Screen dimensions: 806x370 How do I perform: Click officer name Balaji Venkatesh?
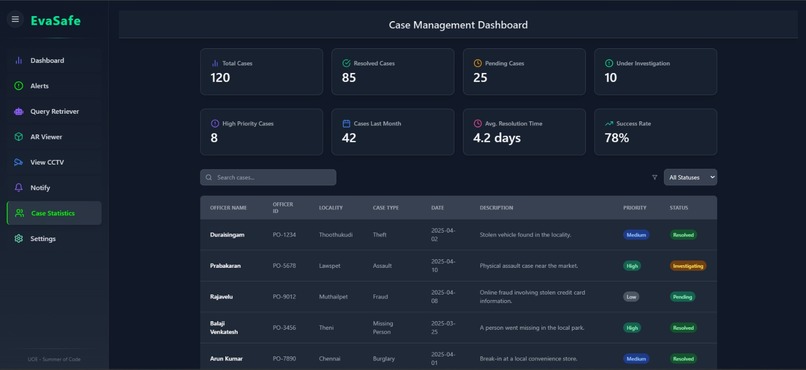coord(224,328)
